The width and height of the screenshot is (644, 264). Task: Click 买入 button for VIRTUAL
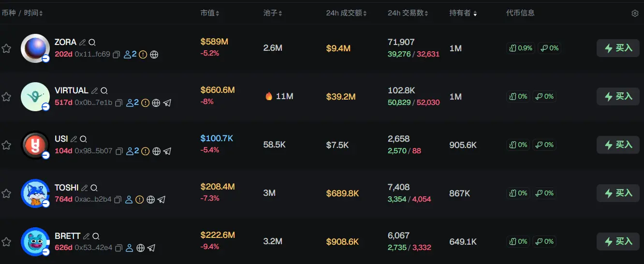click(618, 96)
